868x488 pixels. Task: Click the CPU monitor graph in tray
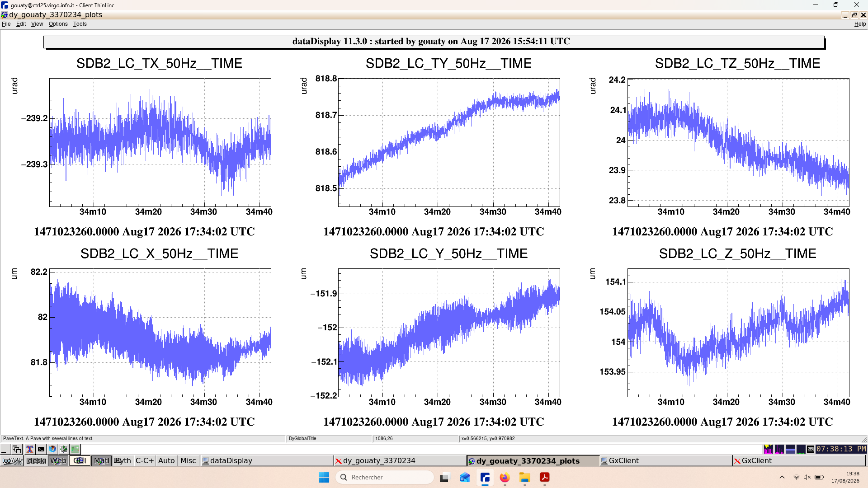768,449
